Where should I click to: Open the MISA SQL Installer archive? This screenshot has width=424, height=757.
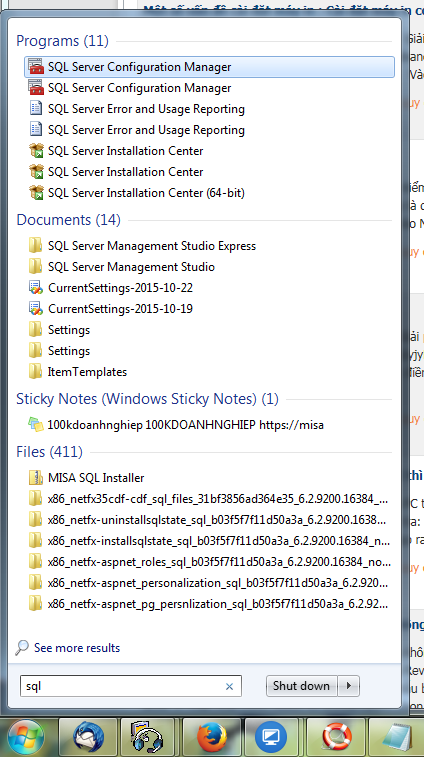[209, 478]
